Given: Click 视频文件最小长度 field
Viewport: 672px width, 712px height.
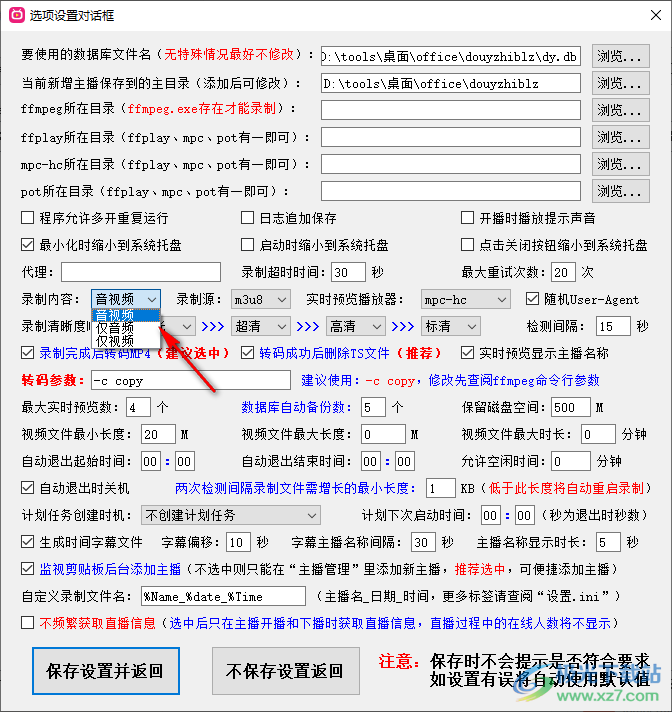Looking at the screenshot, I should 158,434.
